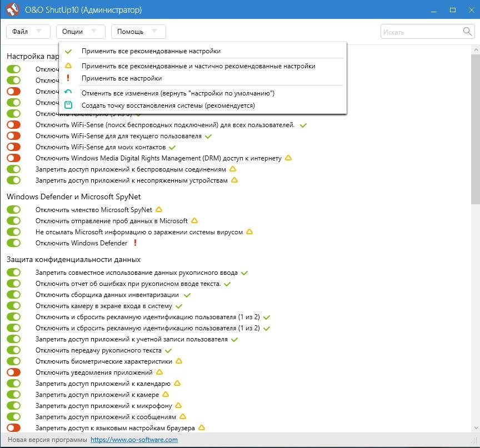Click yellow triangle beside 'Запретить доступ приложений к несопряженным устройствам'

coord(234,180)
